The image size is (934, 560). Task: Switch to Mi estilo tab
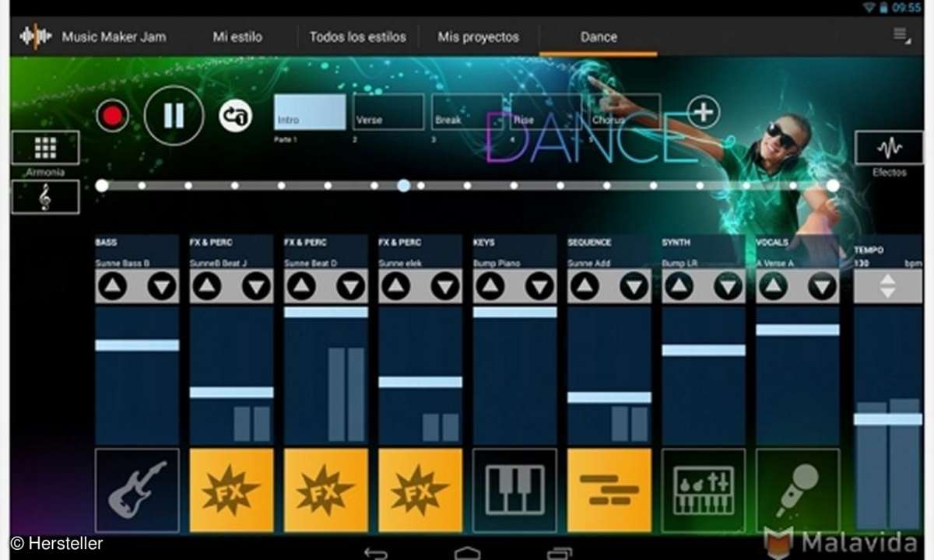(237, 37)
